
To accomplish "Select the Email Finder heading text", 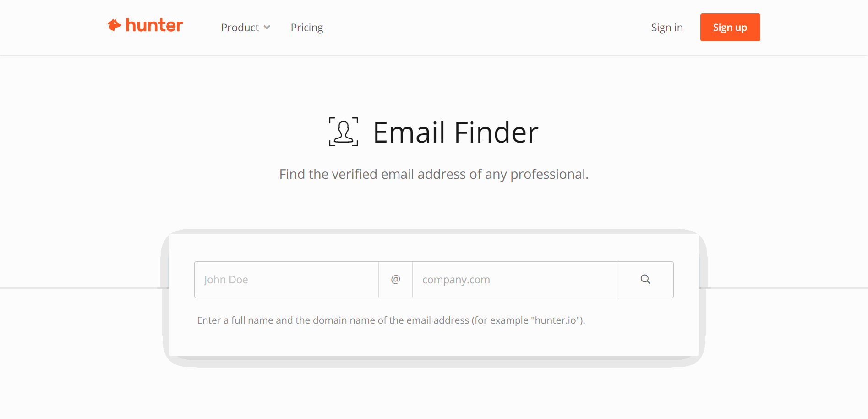I will [455, 132].
